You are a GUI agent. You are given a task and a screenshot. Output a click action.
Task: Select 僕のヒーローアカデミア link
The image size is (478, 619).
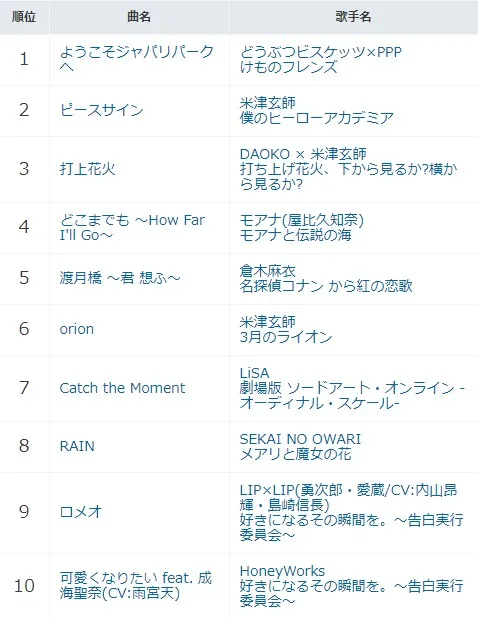pos(317,118)
